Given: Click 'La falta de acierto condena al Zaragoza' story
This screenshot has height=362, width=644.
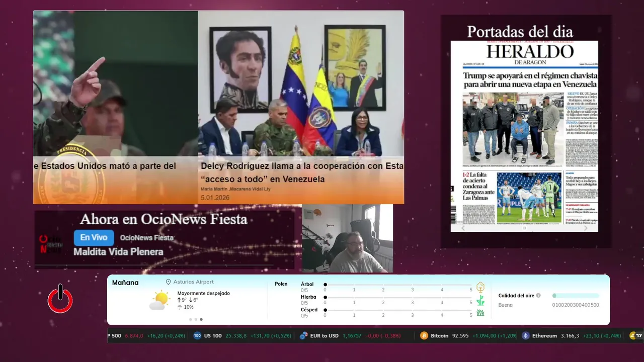Looking at the screenshot, I should 477,187.
